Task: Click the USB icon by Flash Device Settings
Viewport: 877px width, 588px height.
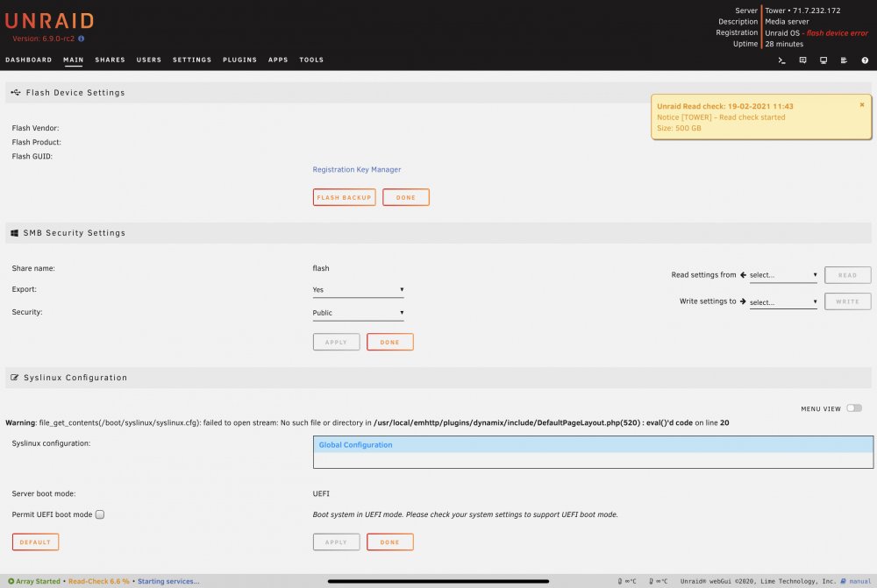Action: (16, 92)
